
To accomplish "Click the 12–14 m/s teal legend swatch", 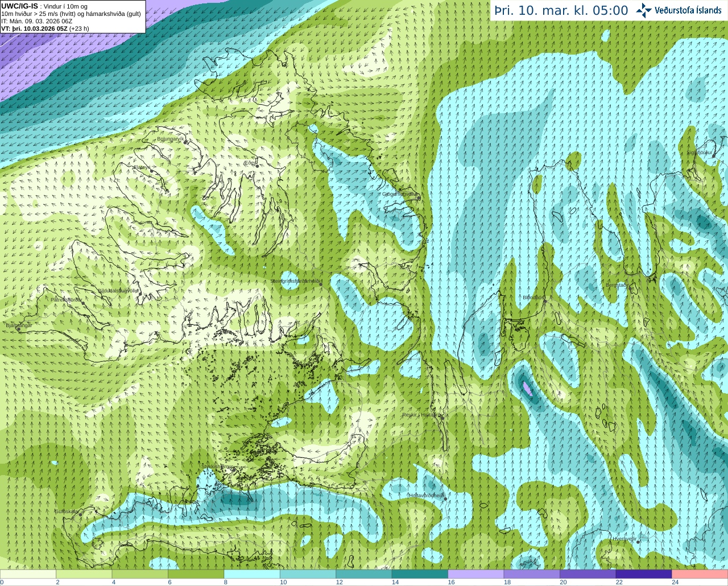I will 364,574.
